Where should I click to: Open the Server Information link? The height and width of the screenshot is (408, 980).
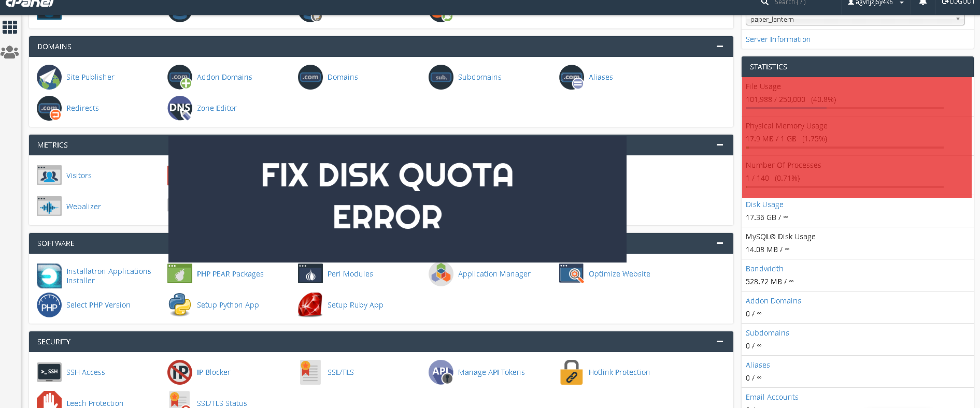click(778, 39)
